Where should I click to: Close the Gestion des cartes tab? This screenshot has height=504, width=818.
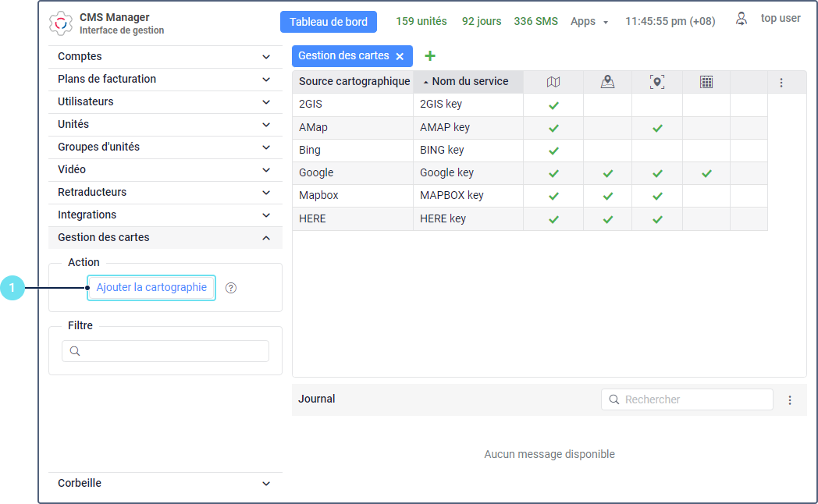point(400,56)
